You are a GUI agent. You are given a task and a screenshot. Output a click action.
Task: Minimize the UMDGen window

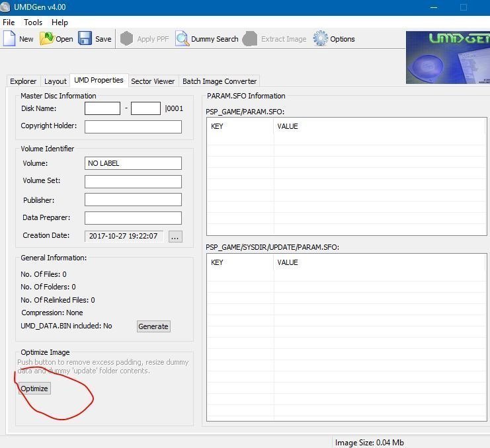tap(434, 7)
